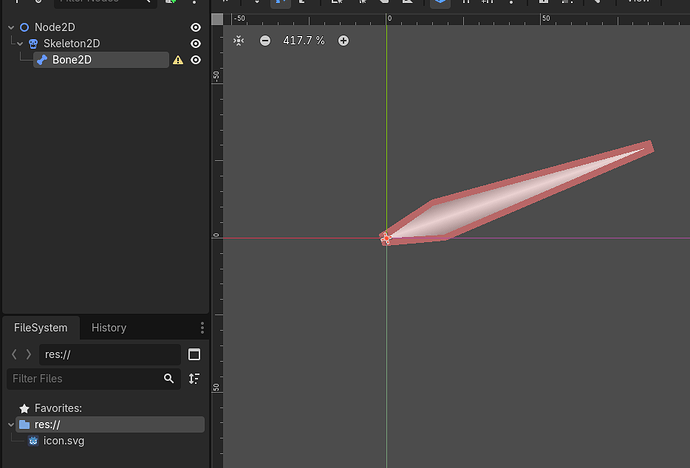Image resolution: width=690 pixels, height=468 pixels.
Task: Toggle Bone2D visibility eye icon
Action: tap(196, 60)
